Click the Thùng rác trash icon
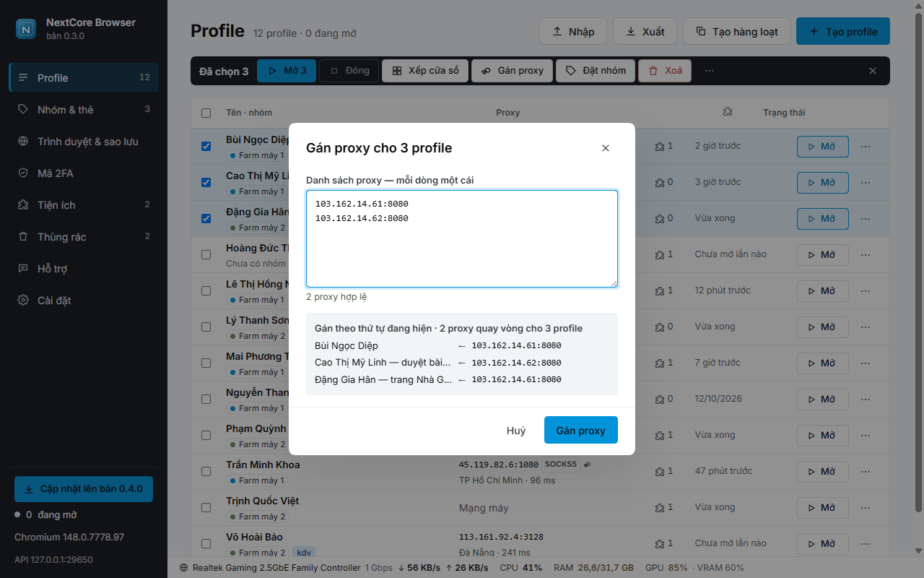 coord(23,236)
